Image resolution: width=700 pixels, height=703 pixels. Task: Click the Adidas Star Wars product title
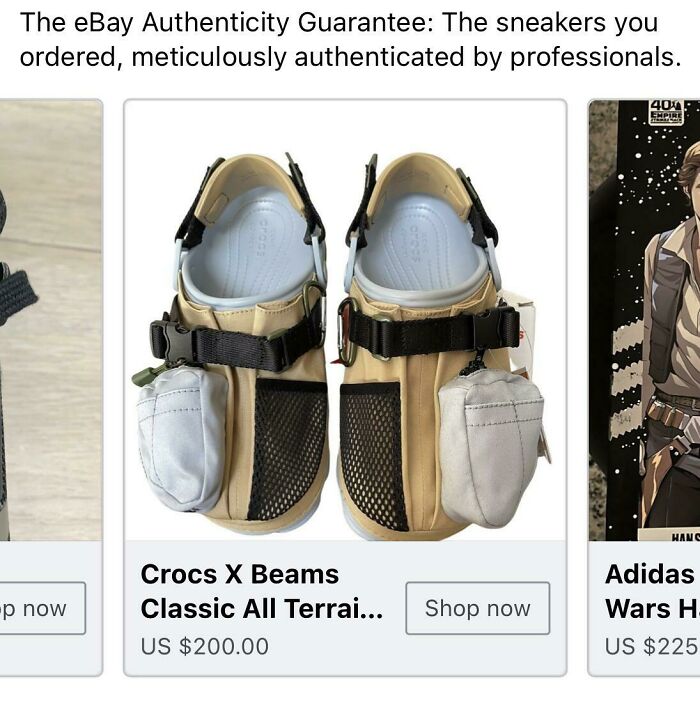point(652,591)
